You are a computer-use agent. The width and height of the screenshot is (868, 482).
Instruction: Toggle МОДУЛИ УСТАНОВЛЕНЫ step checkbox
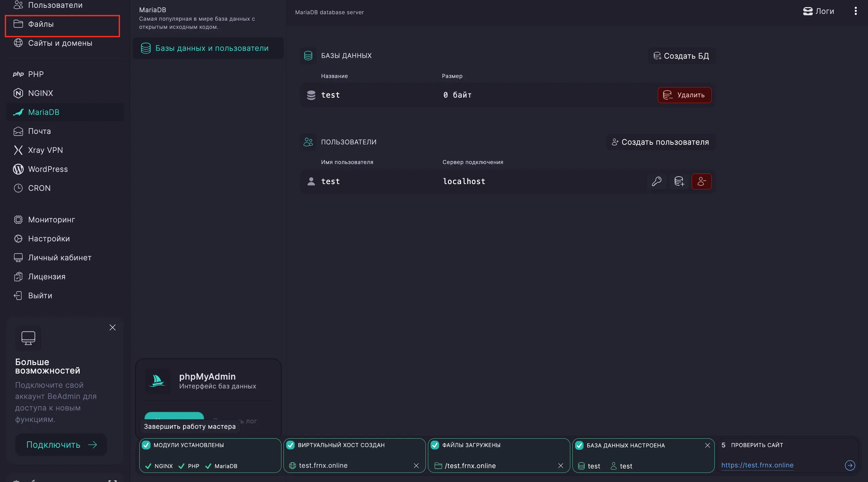(146, 445)
